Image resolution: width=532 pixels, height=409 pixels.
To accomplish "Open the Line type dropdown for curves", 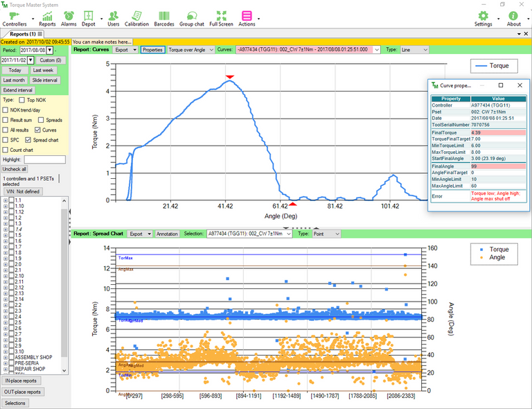I will coord(414,50).
